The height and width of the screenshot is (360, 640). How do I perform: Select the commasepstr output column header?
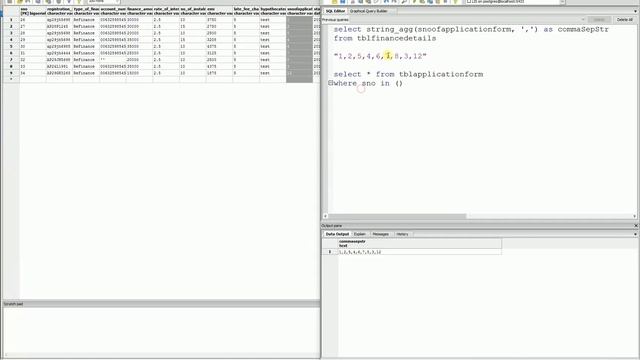420,244
